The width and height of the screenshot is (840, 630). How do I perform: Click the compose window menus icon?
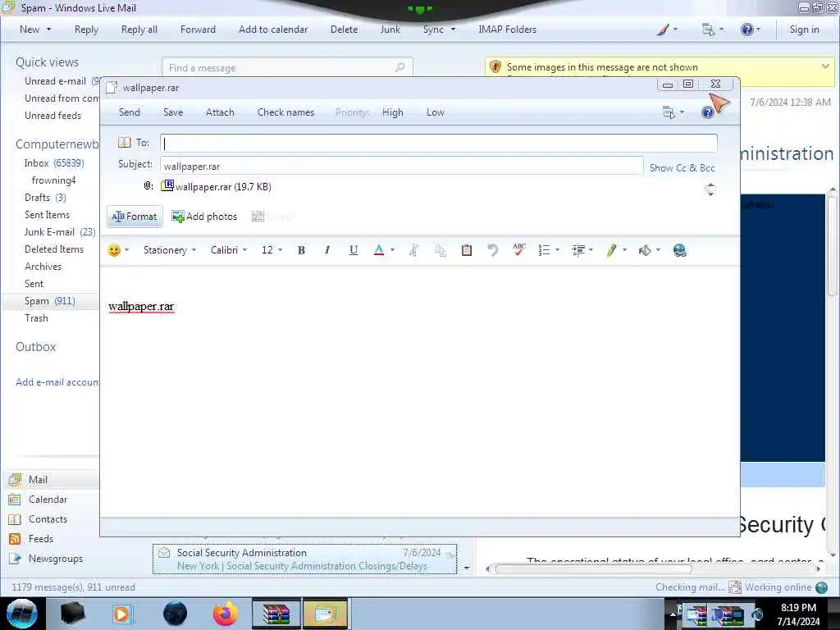click(x=669, y=112)
